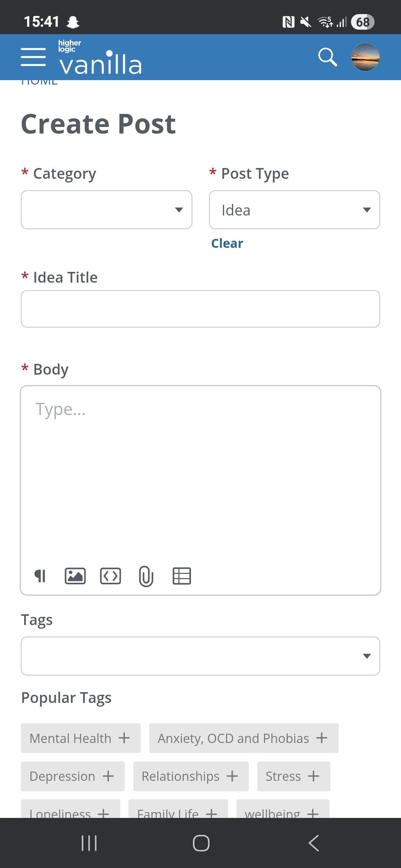Clear the selected post type

227,243
